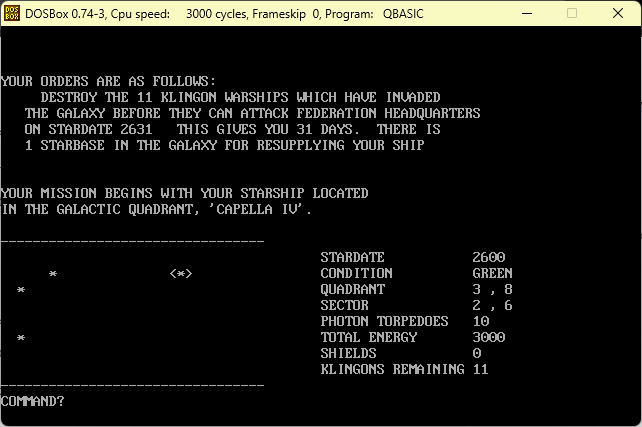Image resolution: width=642 pixels, height=427 pixels.
Task: Click the lowest star in sector map
Action: [x=21, y=338]
